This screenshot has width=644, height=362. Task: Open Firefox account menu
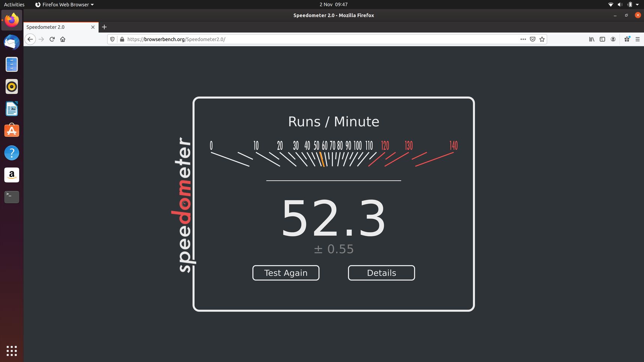613,39
